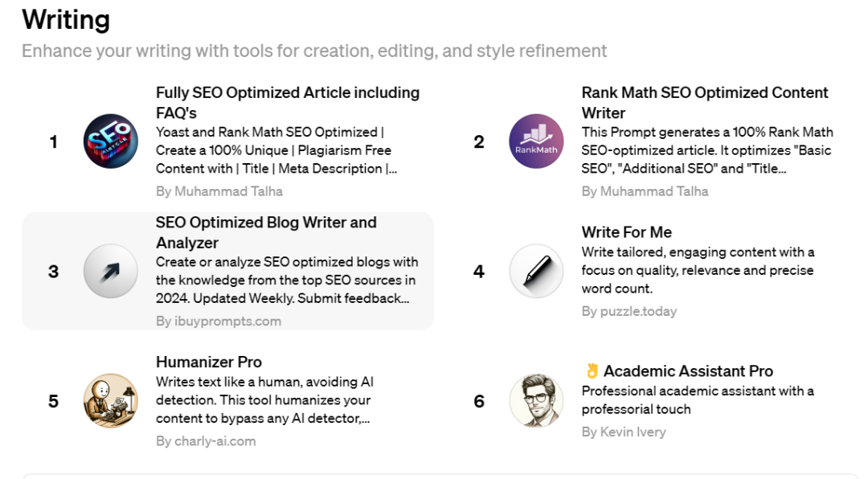Open the pen icon for Write For Me
868x479 pixels.
click(x=536, y=271)
